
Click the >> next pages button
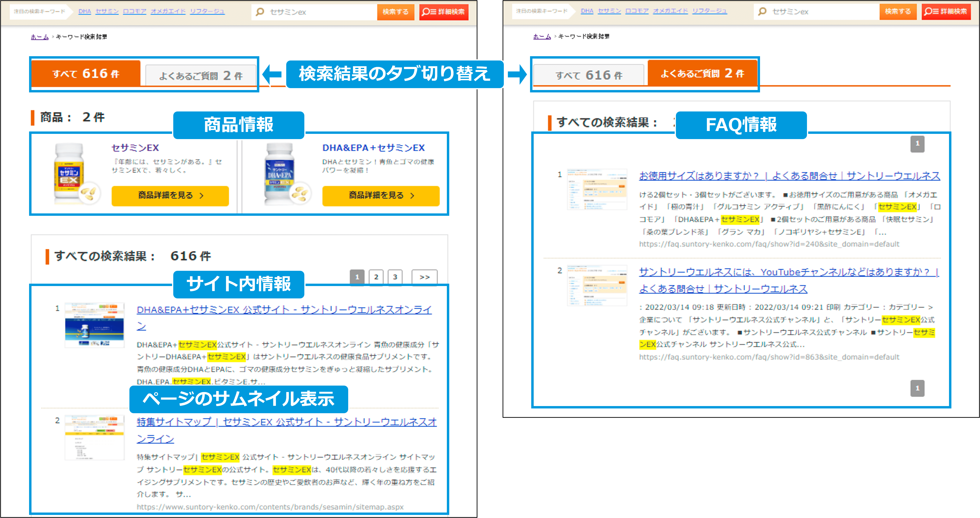coord(424,277)
